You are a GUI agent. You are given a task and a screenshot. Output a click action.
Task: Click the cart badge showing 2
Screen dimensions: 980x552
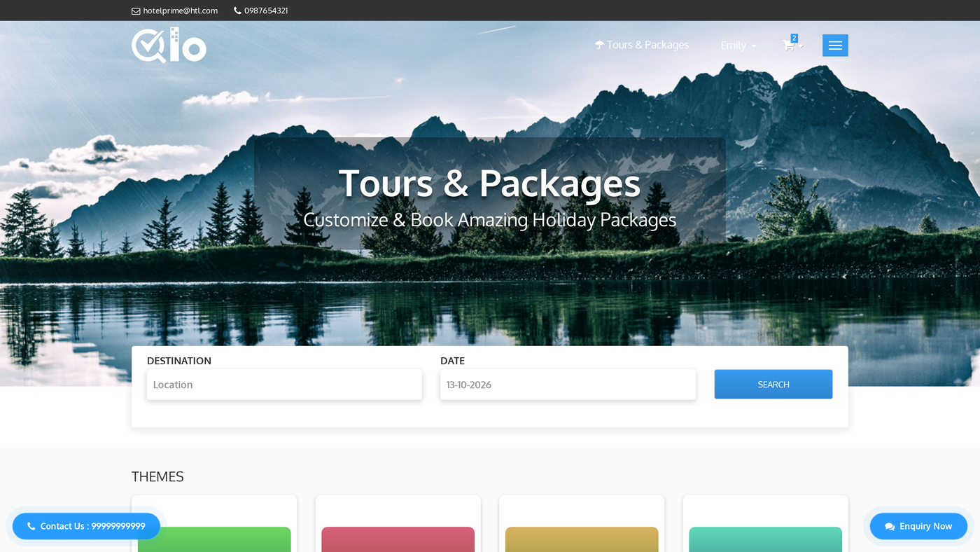(x=794, y=39)
